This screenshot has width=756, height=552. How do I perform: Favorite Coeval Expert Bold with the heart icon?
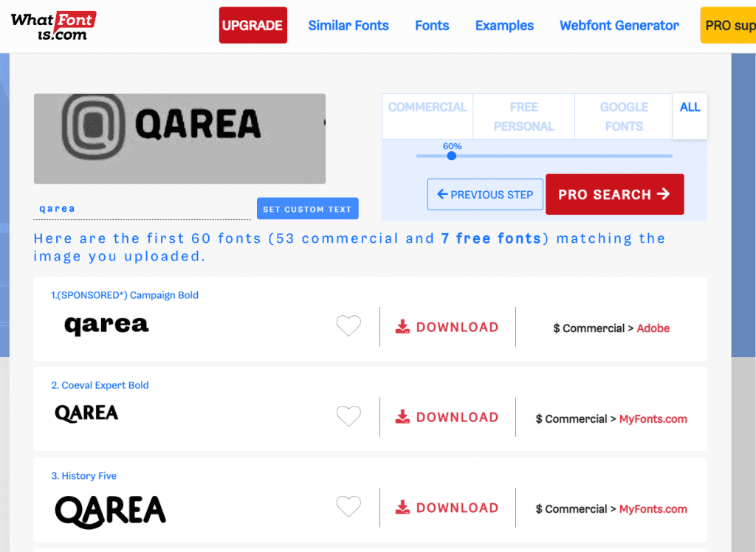click(348, 416)
